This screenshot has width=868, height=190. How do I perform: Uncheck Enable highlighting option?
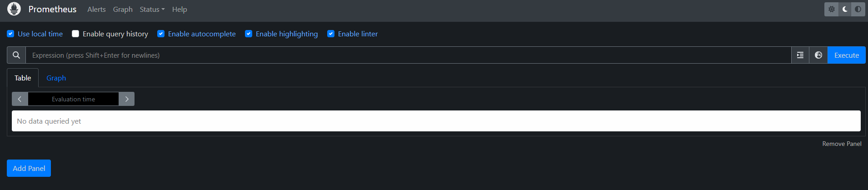pos(249,34)
